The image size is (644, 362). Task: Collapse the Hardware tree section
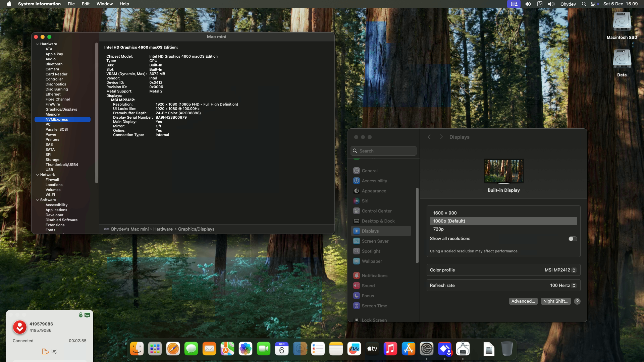[x=37, y=44]
